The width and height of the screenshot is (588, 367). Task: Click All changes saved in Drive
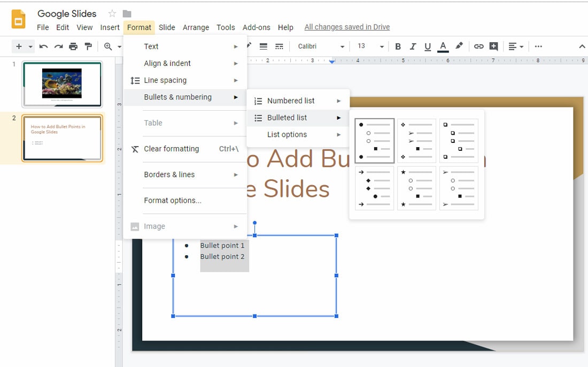[347, 27]
